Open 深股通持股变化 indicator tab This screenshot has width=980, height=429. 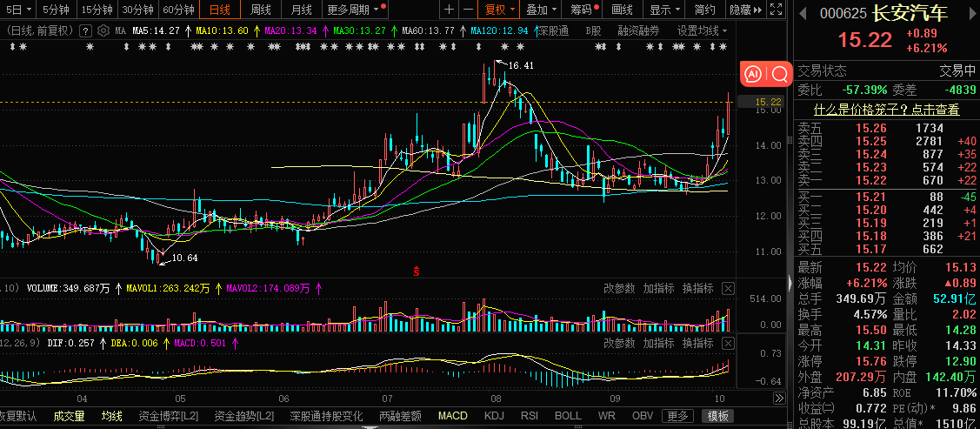(x=326, y=416)
